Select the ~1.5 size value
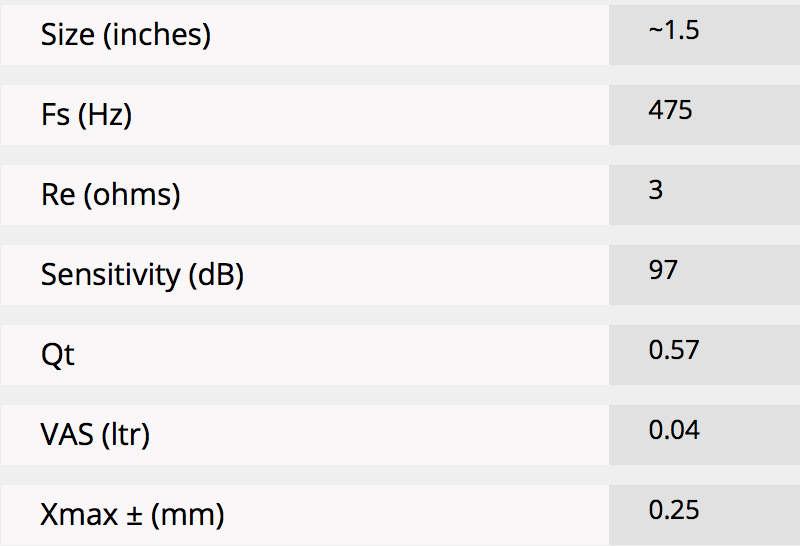This screenshot has width=800, height=546. coord(674,30)
